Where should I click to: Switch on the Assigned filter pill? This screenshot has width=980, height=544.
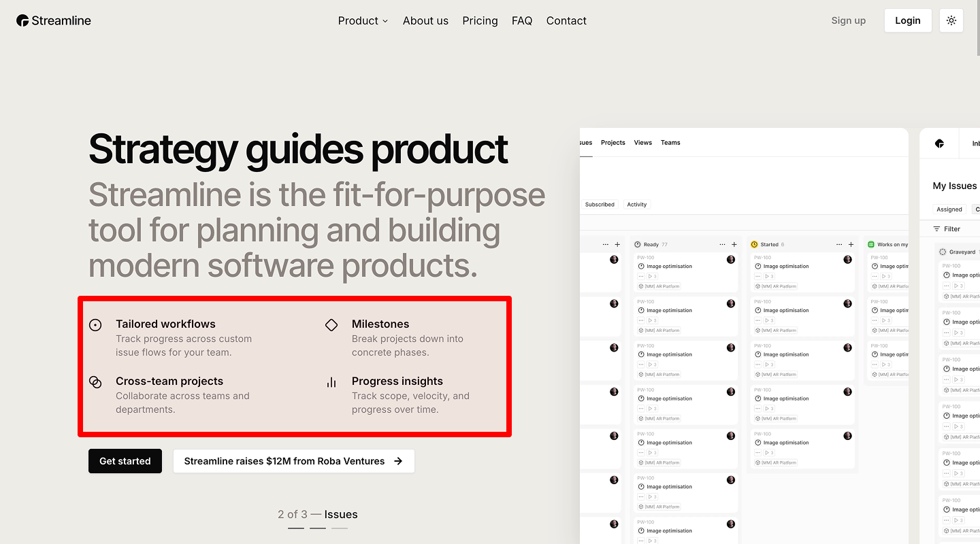949,209
